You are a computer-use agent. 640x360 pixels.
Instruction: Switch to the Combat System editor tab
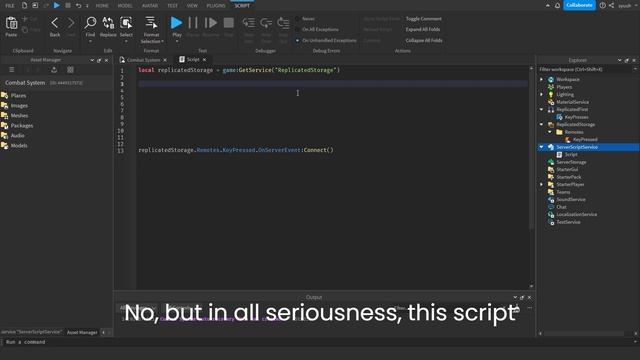pyautogui.click(x=143, y=60)
